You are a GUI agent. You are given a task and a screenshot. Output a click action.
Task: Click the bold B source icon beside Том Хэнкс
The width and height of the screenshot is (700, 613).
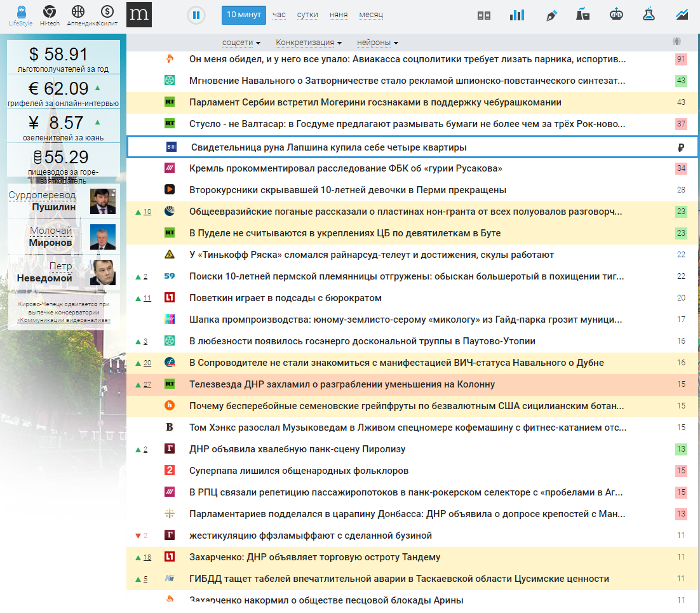point(170,428)
